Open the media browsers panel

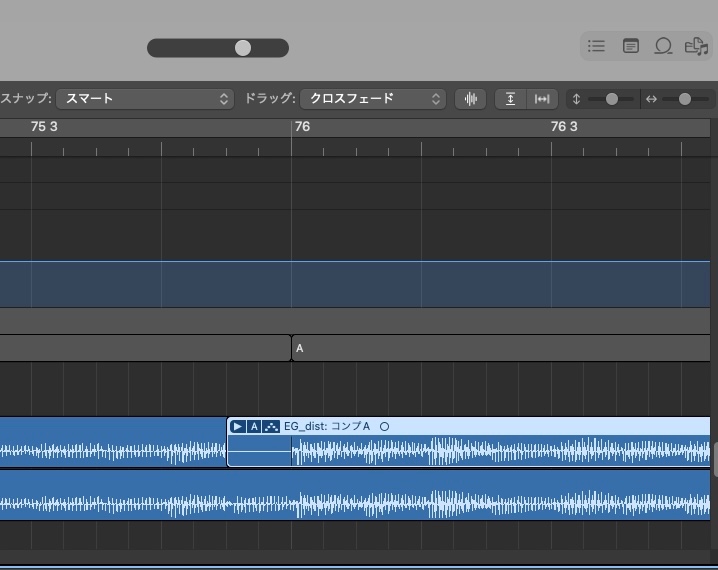695,46
